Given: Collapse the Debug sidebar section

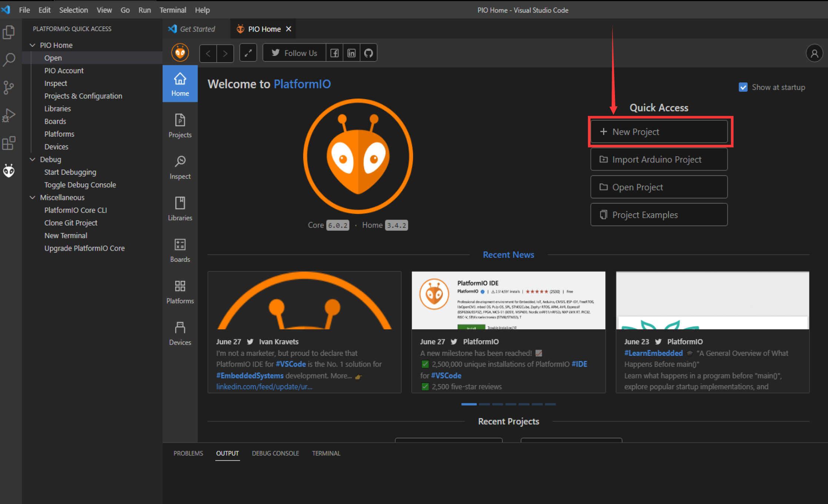Looking at the screenshot, I should pos(32,159).
